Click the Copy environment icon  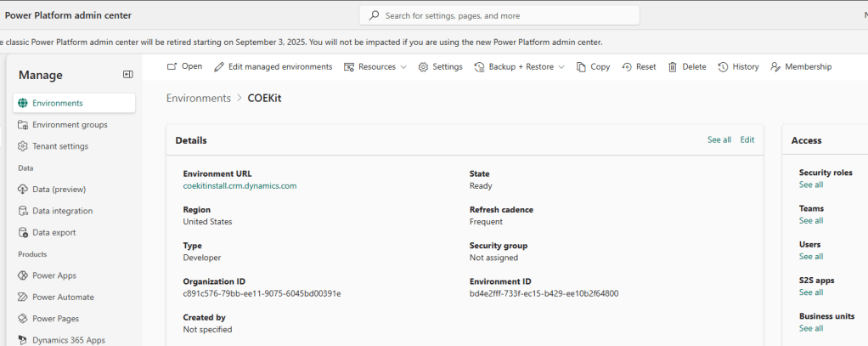click(581, 66)
